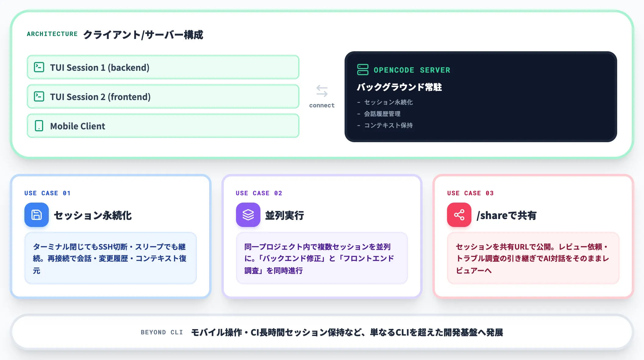The image size is (644, 360).
Task: Click the ARCHITECTURE label
Action: coord(52,34)
